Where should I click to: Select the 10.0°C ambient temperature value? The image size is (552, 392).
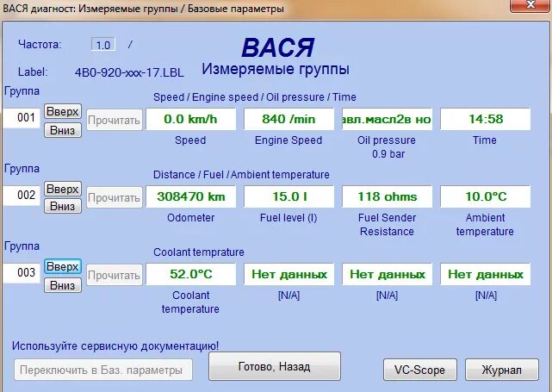[x=486, y=196]
